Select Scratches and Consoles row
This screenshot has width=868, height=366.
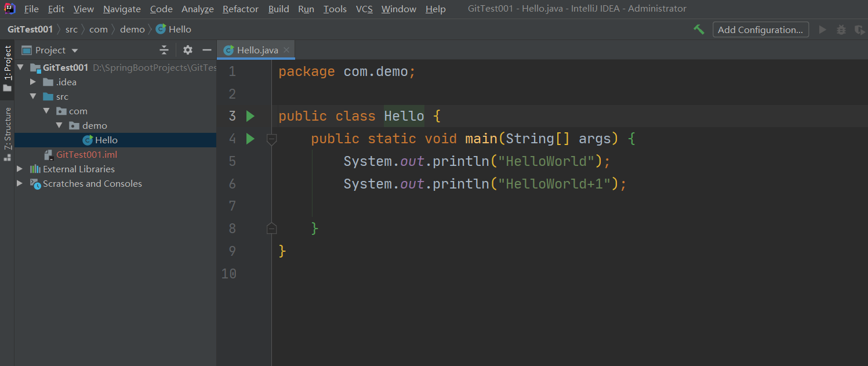click(115, 183)
